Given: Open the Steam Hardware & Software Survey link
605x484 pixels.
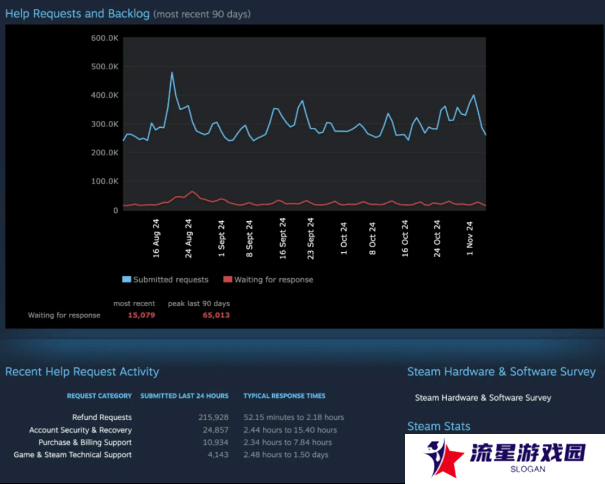Looking at the screenshot, I should (x=483, y=398).
